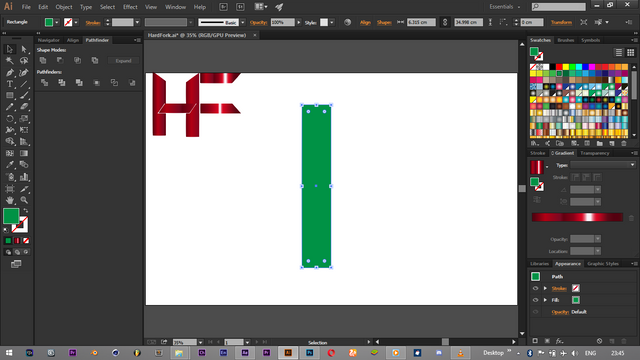Image resolution: width=640 pixels, height=360 pixels.
Task: Switch to the Transparency tab
Action: (x=595, y=153)
